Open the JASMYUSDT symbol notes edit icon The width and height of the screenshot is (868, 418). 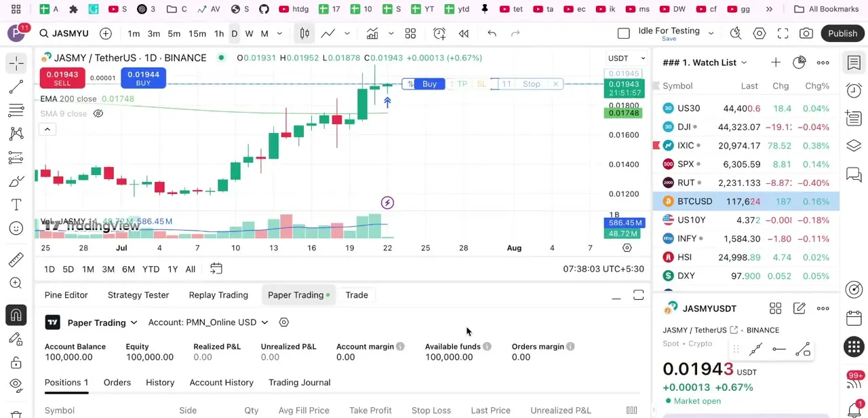tap(800, 309)
